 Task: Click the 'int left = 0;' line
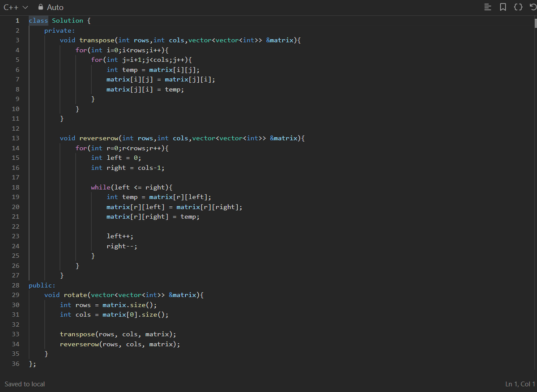click(x=116, y=158)
